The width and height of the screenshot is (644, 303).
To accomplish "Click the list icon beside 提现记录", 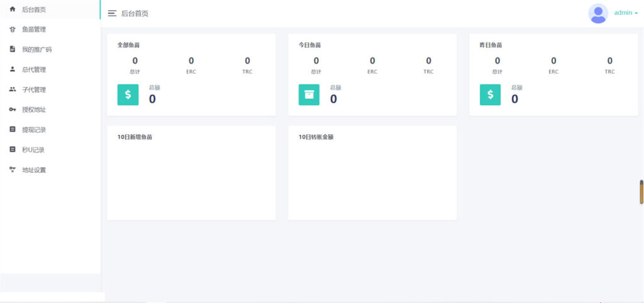I will pyautogui.click(x=13, y=130).
